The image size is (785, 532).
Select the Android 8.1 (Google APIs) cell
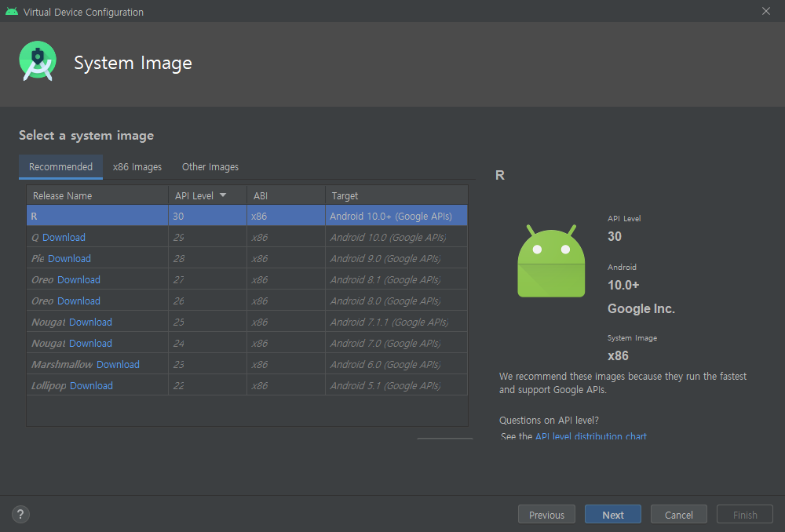396,280
